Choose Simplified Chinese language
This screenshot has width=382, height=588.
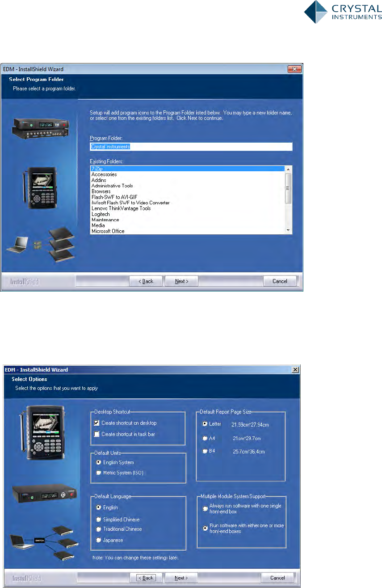[x=98, y=520]
